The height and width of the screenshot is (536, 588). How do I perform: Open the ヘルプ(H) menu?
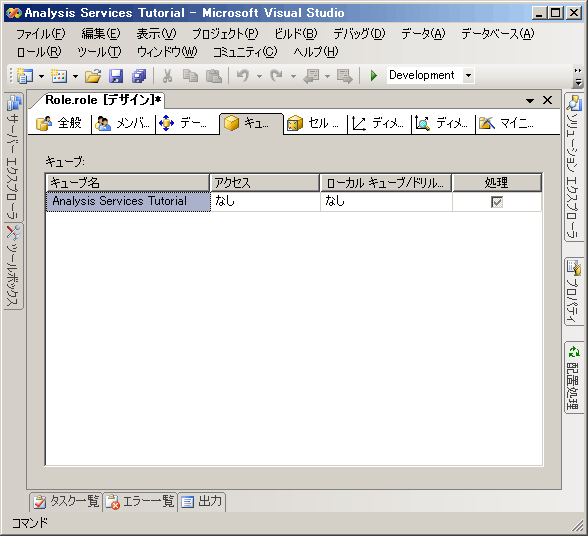click(316, 52)
